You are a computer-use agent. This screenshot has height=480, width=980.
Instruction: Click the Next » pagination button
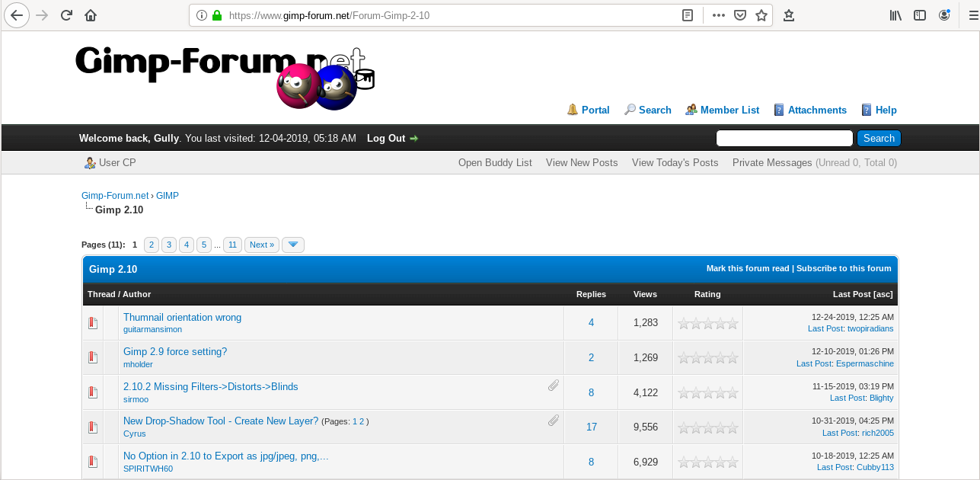pyautogui.click(x=262, y=245)
